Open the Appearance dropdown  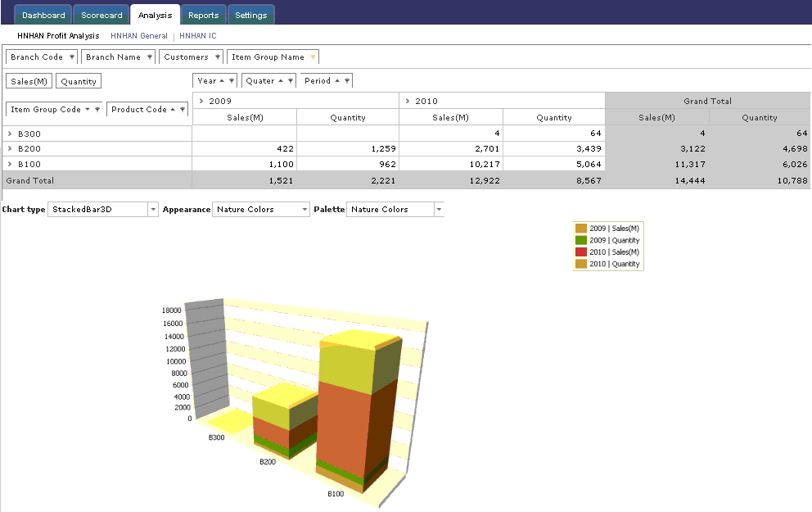pos(303,210)
